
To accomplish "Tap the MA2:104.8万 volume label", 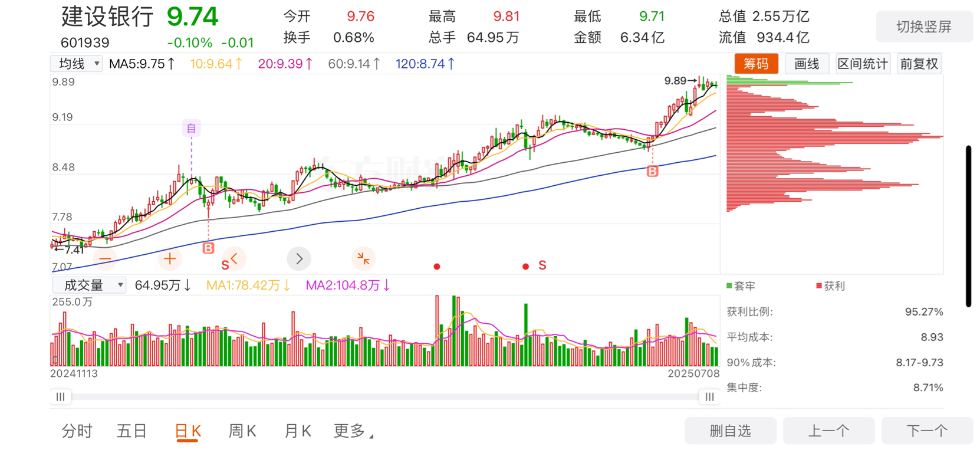I will (x=348, y=285).
